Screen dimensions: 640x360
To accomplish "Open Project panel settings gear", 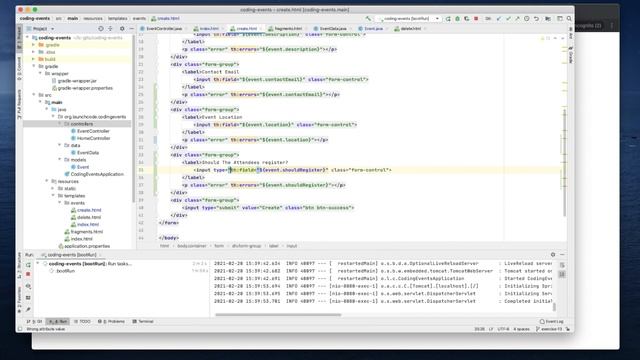I will pyautogui.click(x=122, y=29).
